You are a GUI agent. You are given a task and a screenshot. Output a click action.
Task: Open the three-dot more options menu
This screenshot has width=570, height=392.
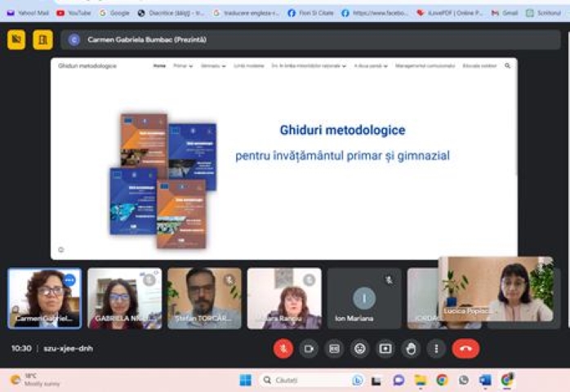click(x=437, y=349)
